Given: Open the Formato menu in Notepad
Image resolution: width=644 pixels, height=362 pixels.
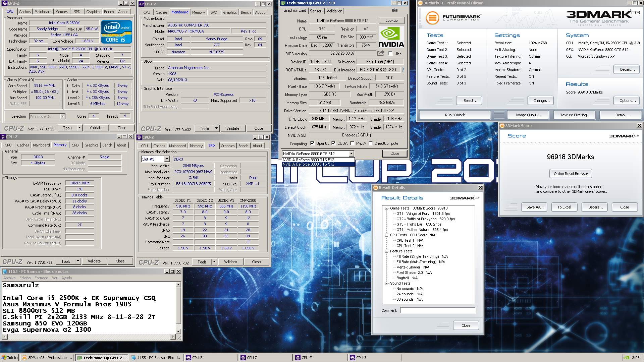Looking at the screenshot, I should pyautogui.click(x=41, y=278).
